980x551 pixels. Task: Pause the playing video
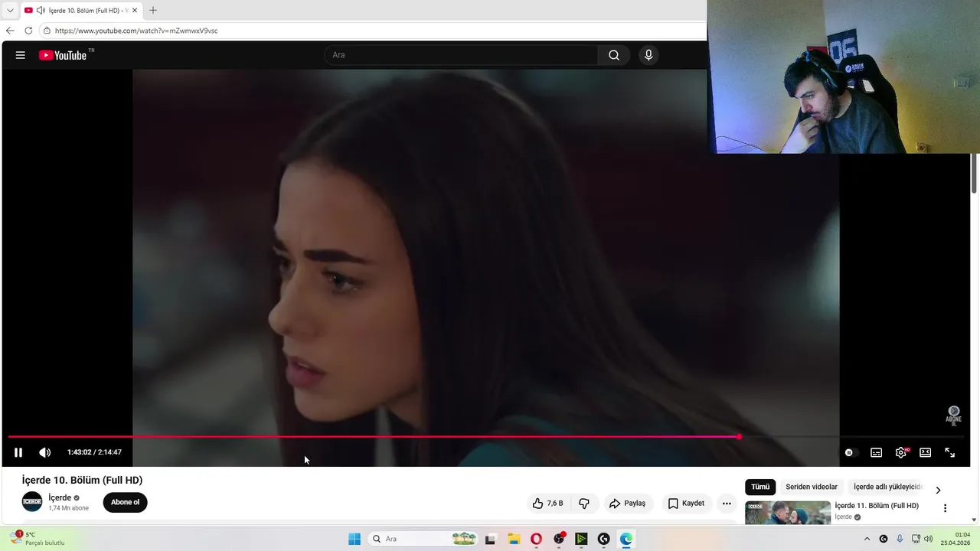tap(18, 452)
